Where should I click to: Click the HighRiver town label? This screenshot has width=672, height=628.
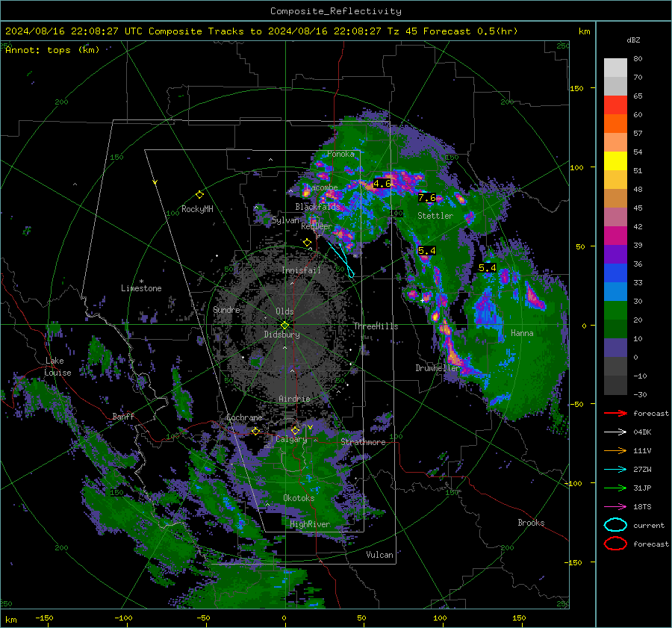tap(310, 524)
